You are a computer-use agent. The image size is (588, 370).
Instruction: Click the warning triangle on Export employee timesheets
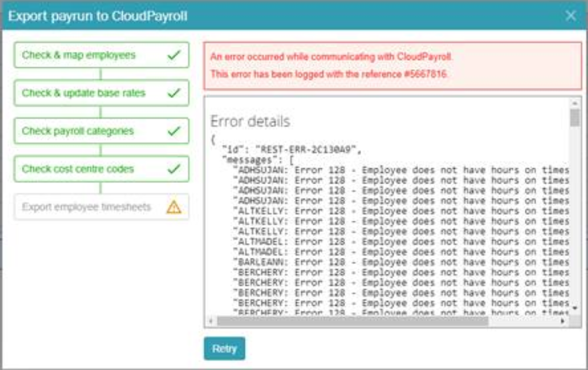point(173,207)
